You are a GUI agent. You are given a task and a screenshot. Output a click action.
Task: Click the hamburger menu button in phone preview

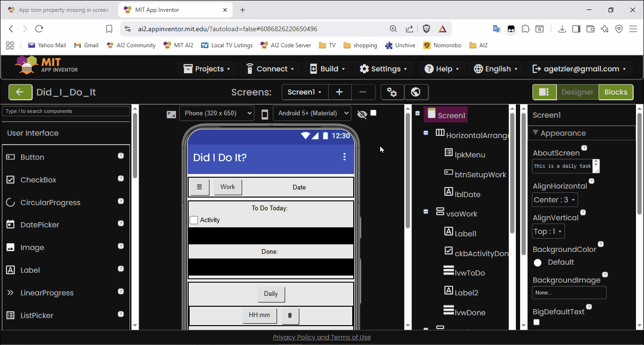[199, 187]
